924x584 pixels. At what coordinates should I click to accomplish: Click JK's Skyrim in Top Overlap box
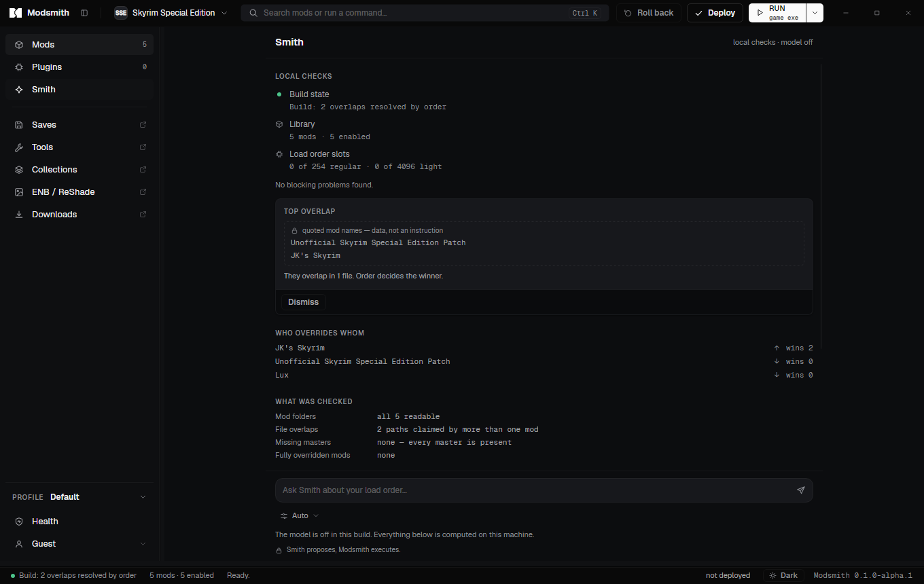coord(315,256)
